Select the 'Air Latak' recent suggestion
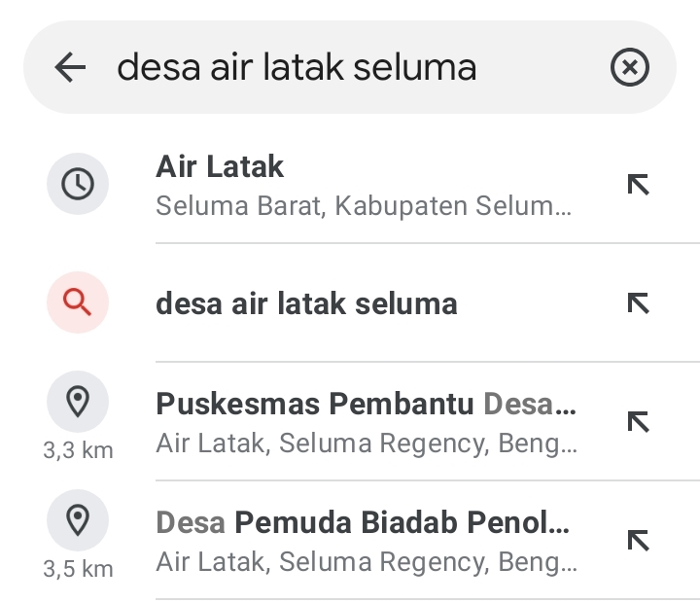The width and height of the screenshot is (700, 603). coord(350,184)
